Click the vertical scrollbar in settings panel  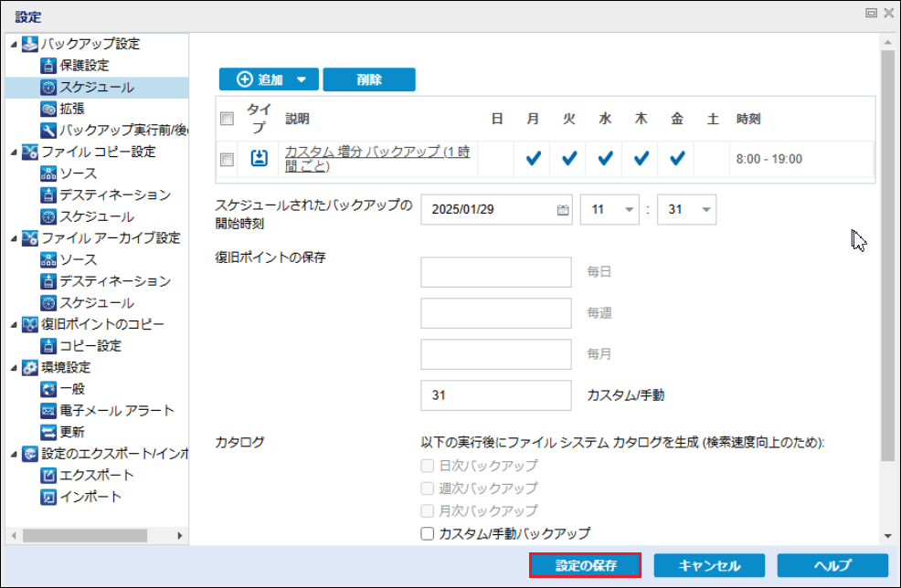click(887, 256)
